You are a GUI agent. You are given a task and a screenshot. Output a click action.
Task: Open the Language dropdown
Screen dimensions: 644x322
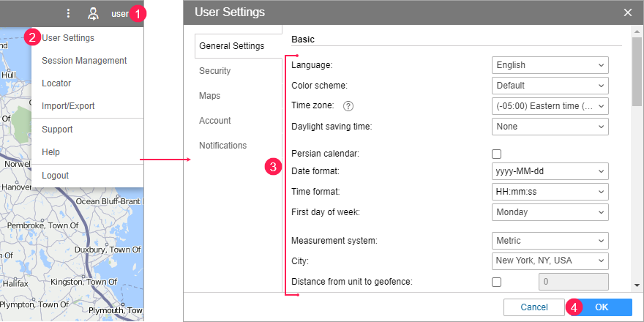[x=550, y=65]
